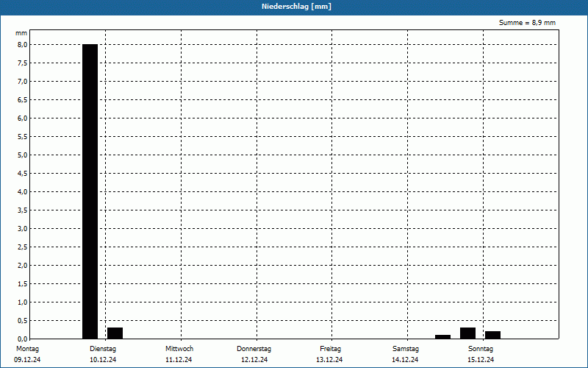
Task: Click the '09.12.24' date label
Action: pos(27,359)
